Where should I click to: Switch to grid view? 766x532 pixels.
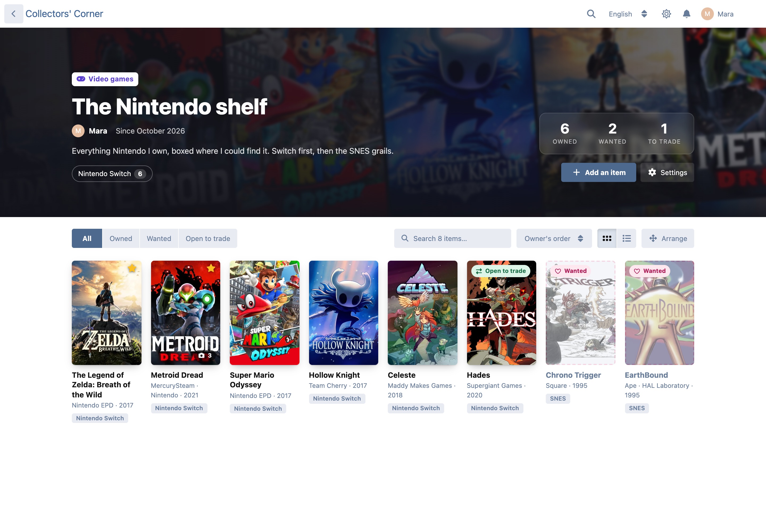tap(607, 238)
